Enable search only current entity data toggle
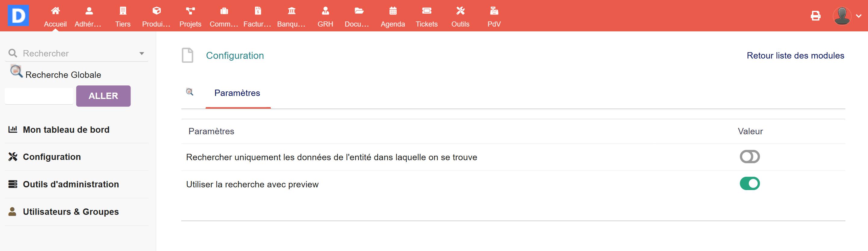 [749, 157]
